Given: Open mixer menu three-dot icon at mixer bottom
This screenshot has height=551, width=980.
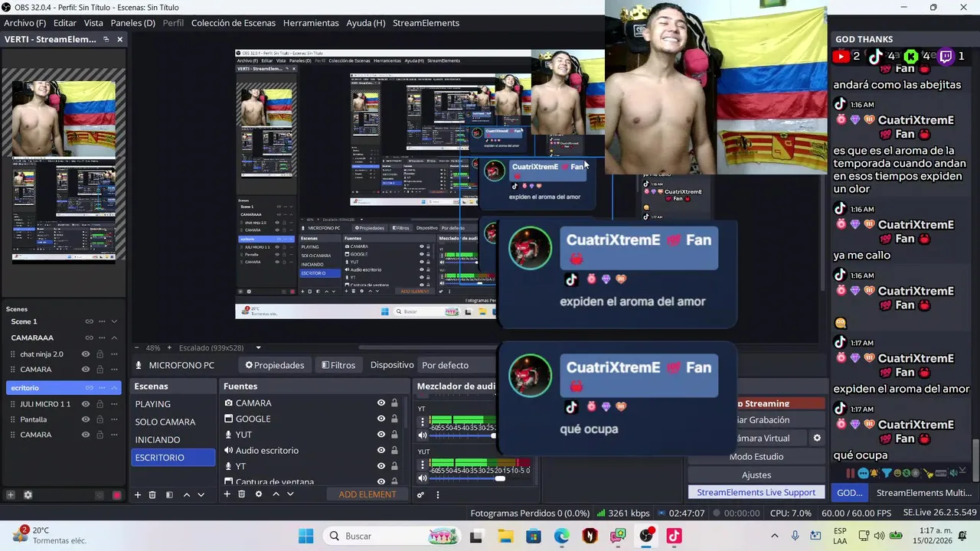Looking at the screenshot, I should [x=438, y=495].
